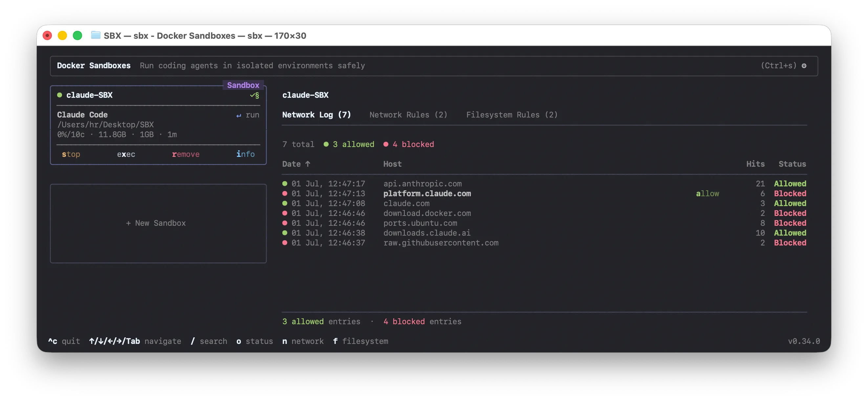
Task: Select the platform.claude.com host entry
Action: [427, 194]
